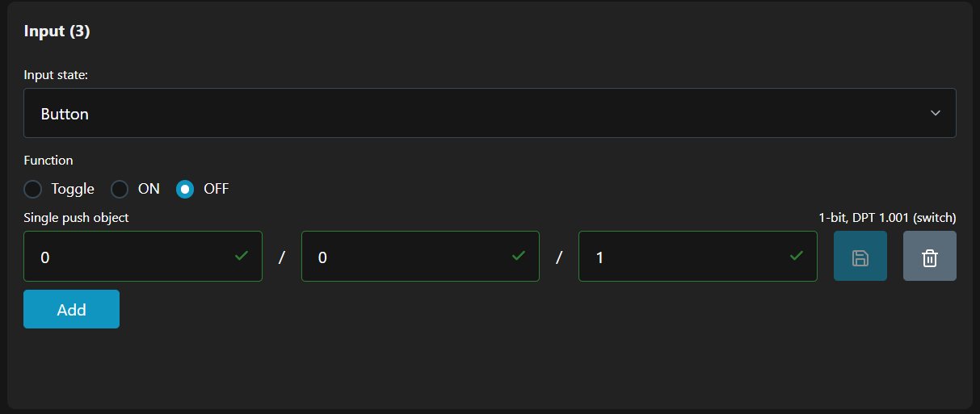980x414 pixels.
Task: Click the "Function" label
Action: tap(48, 161)
